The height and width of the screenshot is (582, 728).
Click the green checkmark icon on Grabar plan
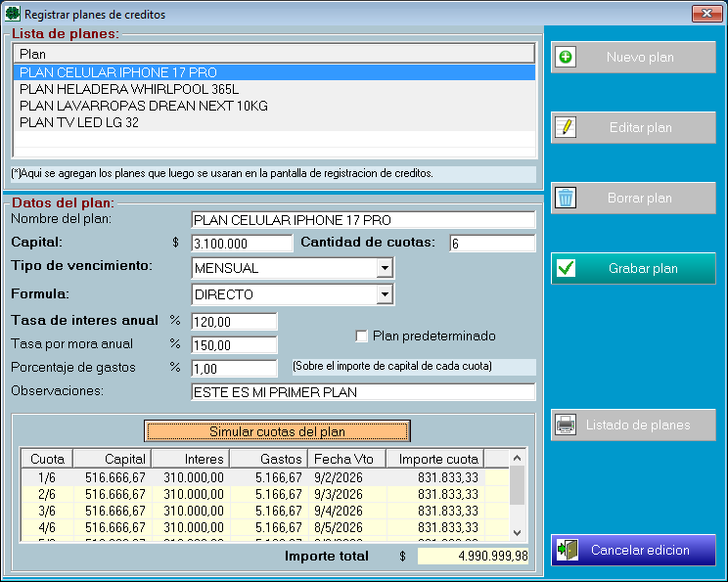click(566, 268)
